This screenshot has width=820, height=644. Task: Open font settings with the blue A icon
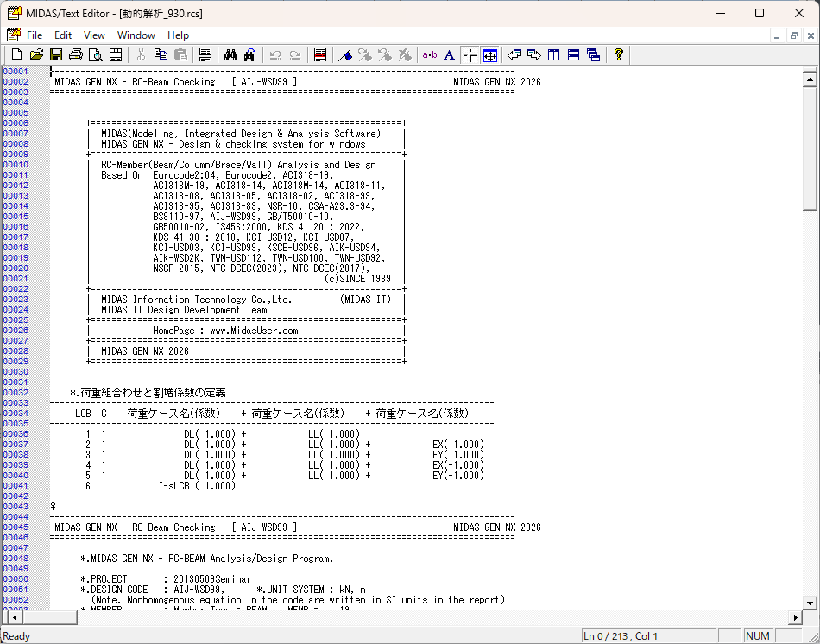coord(449,55)
